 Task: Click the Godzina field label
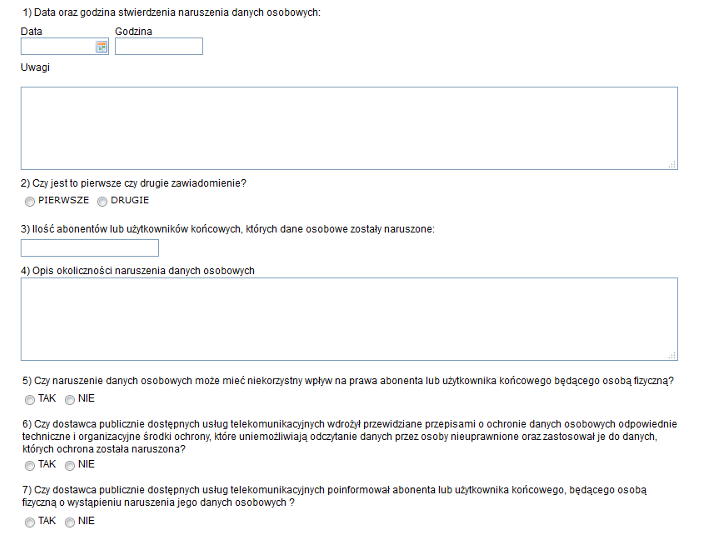pyautogui.click(x=134, y=31)
